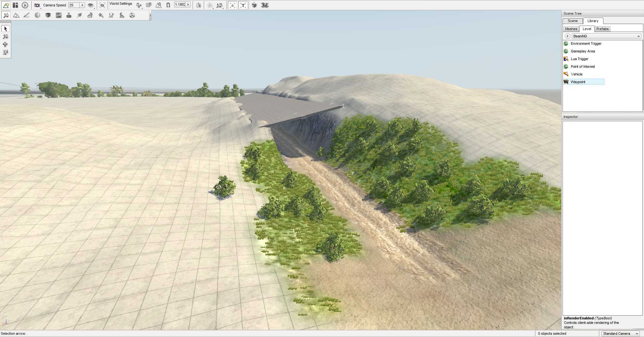Select the Mesh Road Editor tool
The height and width of the screenshot is (337, 644).
(90, 15)
